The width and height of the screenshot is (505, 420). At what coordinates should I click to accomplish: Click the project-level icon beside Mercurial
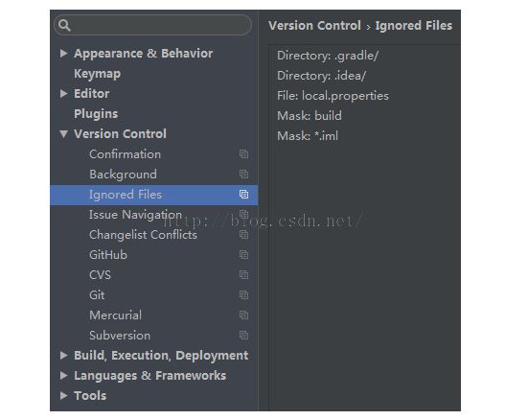243,315
